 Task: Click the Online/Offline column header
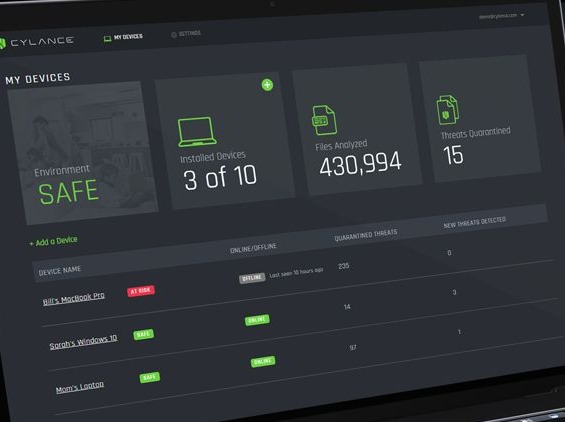point(253,248)
